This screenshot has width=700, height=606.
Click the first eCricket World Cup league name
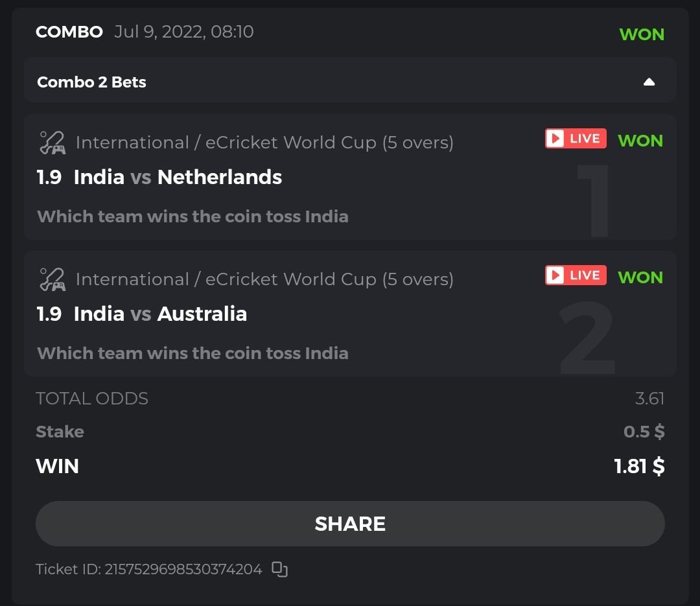pyautogui.click(x=264, y=143)
